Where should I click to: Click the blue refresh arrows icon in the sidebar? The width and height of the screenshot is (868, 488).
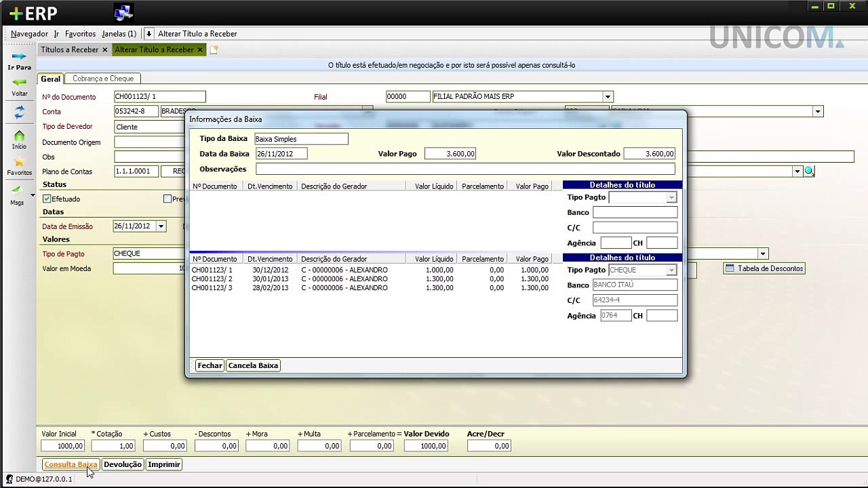19,113
